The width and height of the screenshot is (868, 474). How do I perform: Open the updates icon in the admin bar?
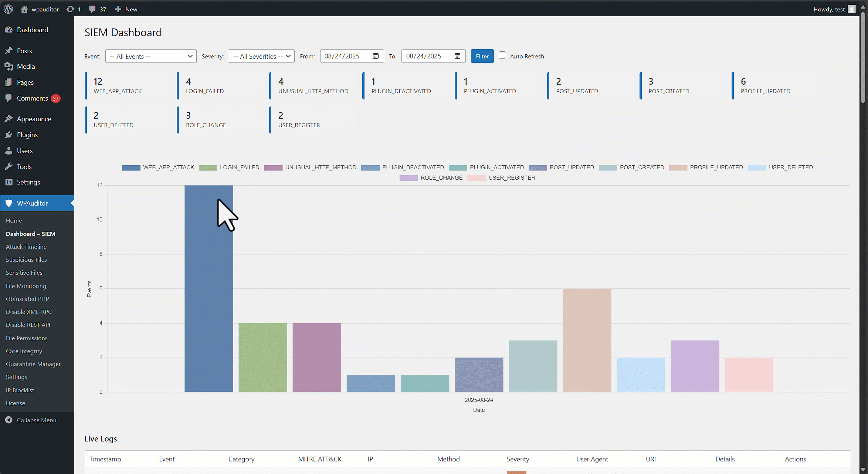point(70,9)
